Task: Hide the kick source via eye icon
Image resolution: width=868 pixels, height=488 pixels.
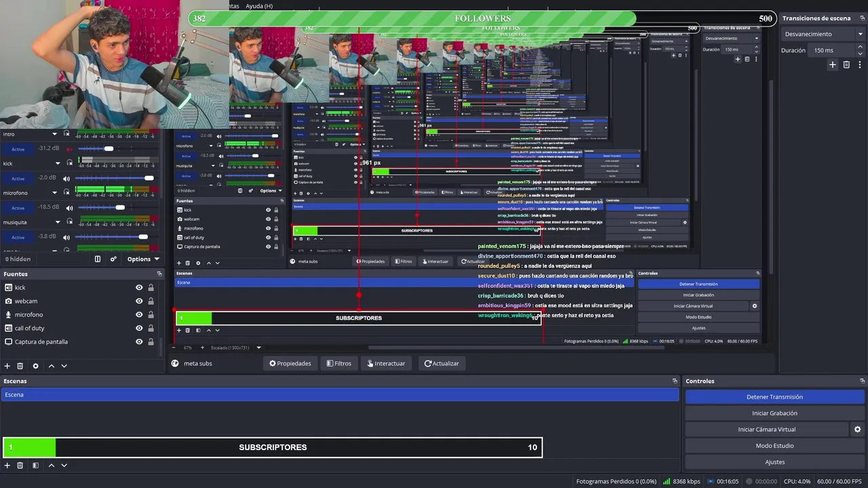Action: click(139, 287)
